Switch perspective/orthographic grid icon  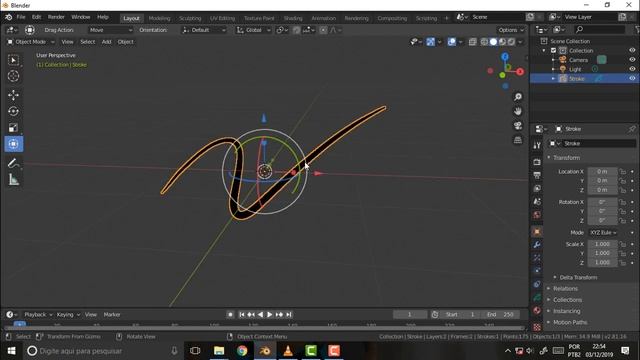[x=518, y=140]
